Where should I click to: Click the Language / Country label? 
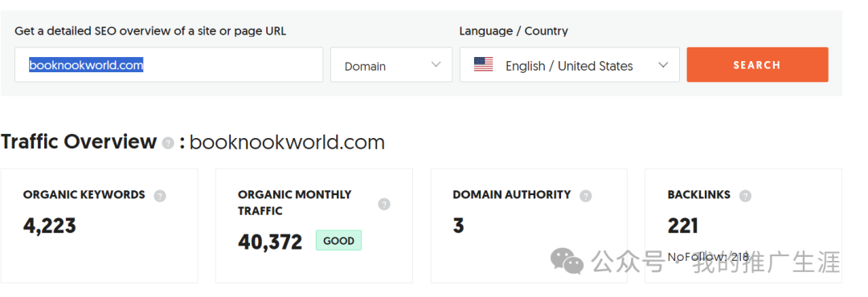pyautogui.click(x=514, y=31)
